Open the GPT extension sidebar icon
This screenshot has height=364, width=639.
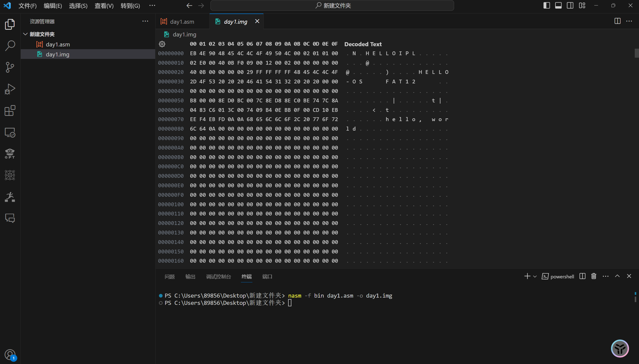click(x=10, y=154)
